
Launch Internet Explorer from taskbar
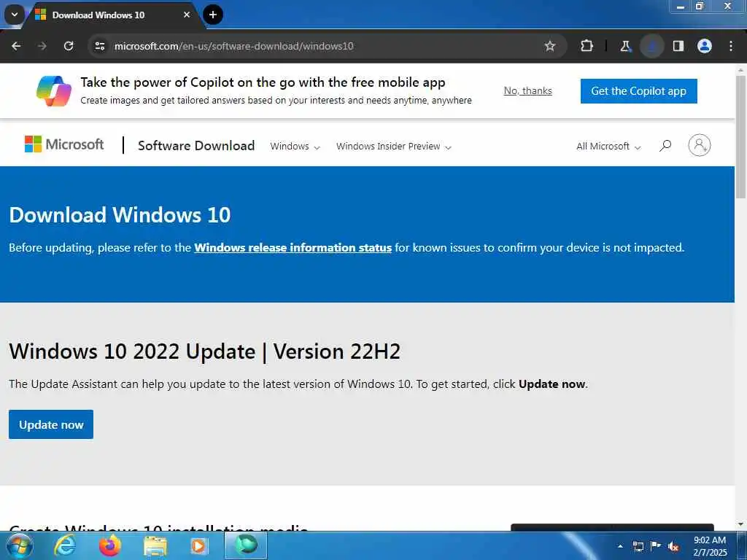coord(65,545)
